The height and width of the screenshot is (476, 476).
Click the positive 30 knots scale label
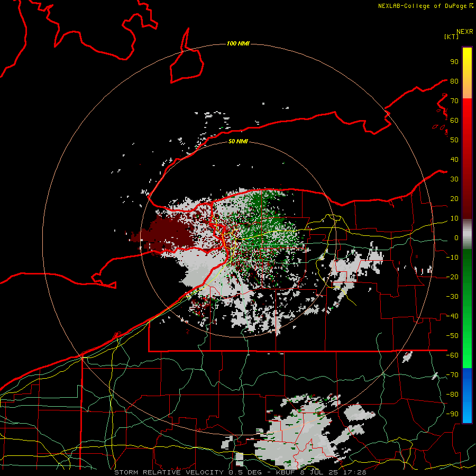(x=454, y=179)
